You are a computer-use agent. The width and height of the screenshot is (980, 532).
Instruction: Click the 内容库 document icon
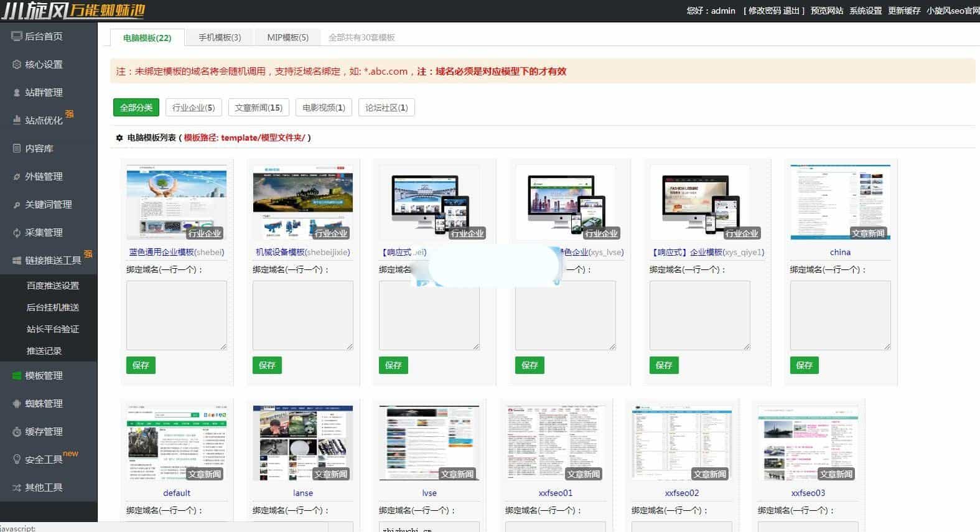click(x=17, y=148)
